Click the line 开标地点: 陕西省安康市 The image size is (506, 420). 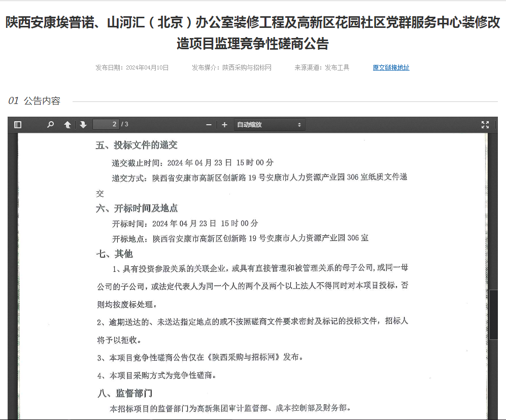240,238
